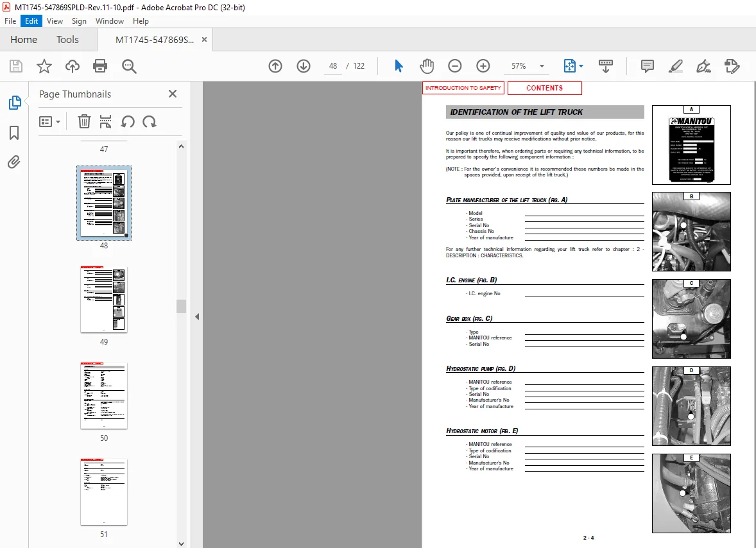This screenshot has height=548, width=756.
Task: Select the highlight text pen
Action: (x=676, y=66)
